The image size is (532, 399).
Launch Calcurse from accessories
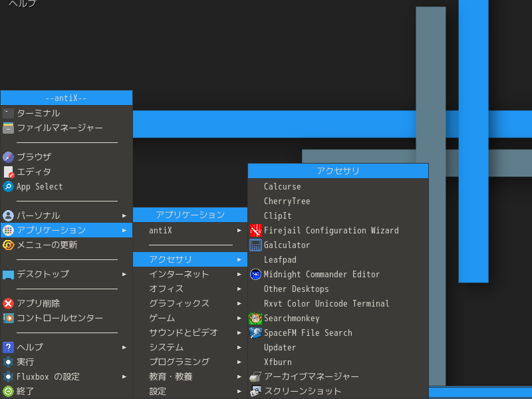point(338,187)
